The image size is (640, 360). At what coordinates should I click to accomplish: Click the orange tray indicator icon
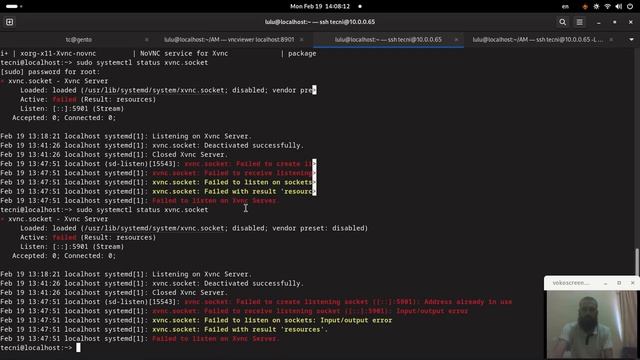(x=585, y=7)
